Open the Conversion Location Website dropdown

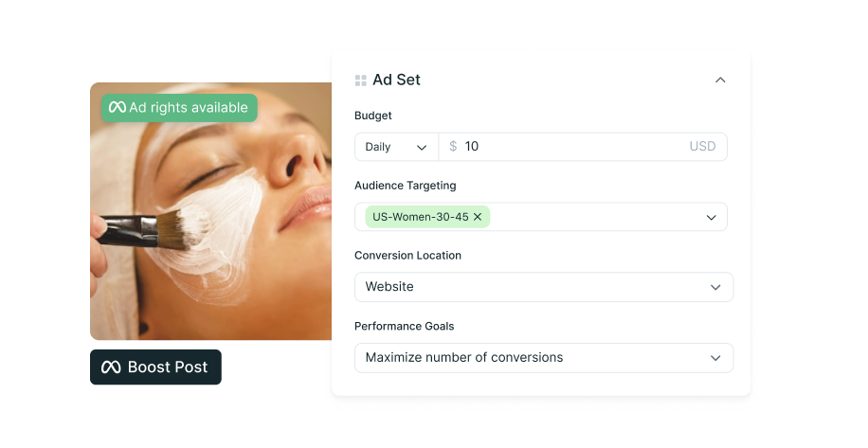544,287
